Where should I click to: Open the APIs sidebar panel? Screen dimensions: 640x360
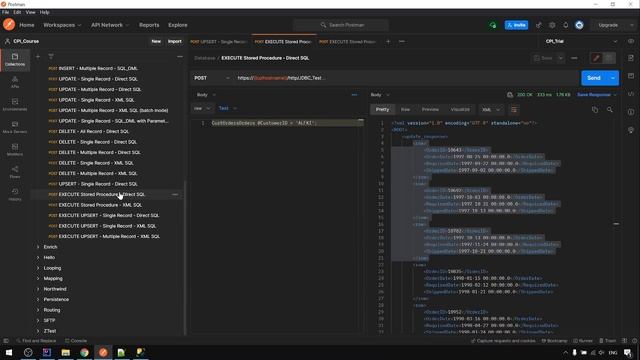point(15,82)
